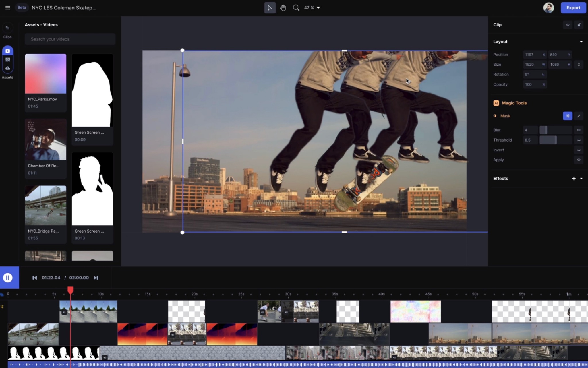
Task: Click the size aspect-ratio lock icon
Action: [579, 65]
